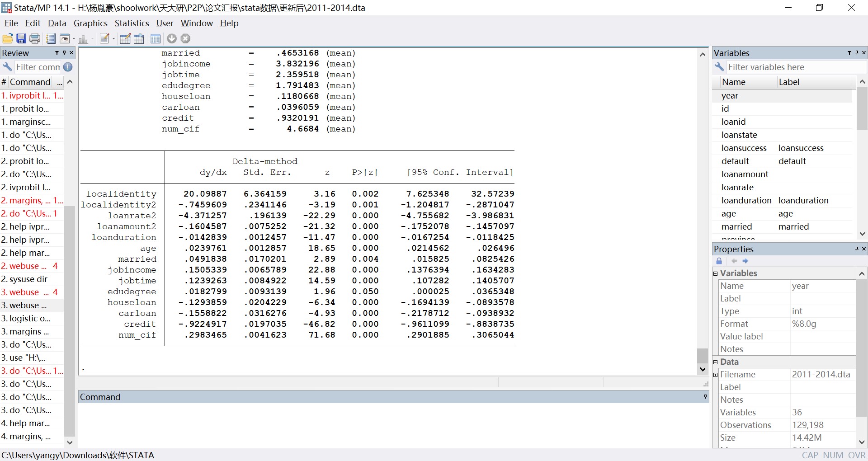The image size is (868, 461).
Task: Save the dataset with the floppy icon
Action: tap(21, 39)
